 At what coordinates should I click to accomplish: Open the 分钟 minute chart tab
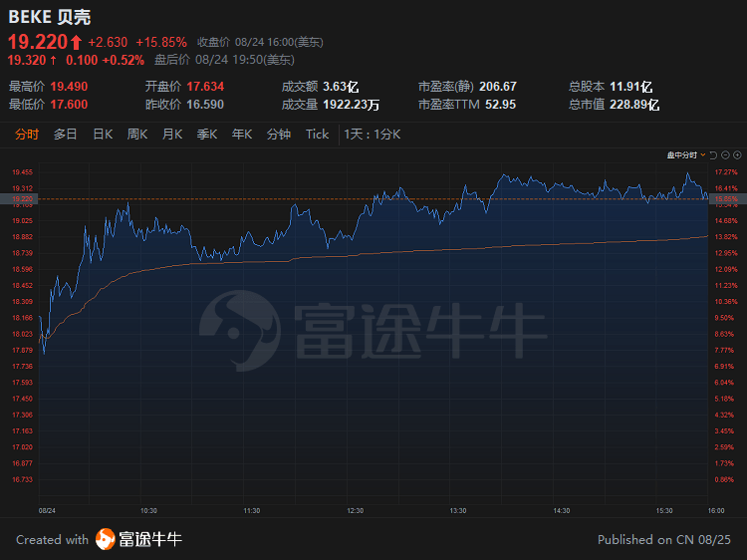[279, 135]
